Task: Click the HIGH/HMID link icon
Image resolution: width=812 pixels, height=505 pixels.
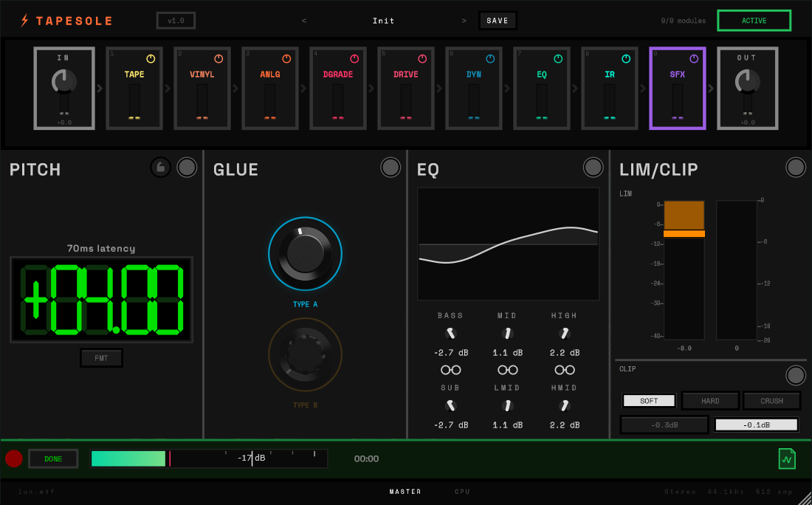Action: click(565, 370)
